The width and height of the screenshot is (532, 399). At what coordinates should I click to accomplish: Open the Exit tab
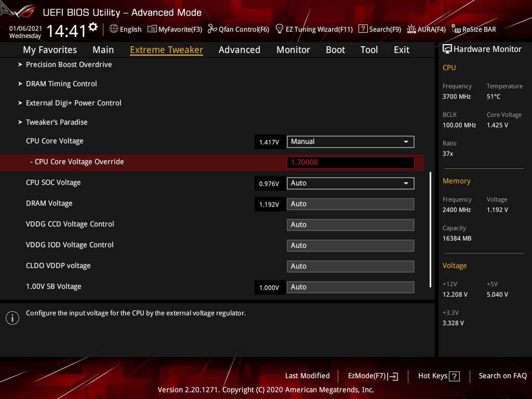402,50
